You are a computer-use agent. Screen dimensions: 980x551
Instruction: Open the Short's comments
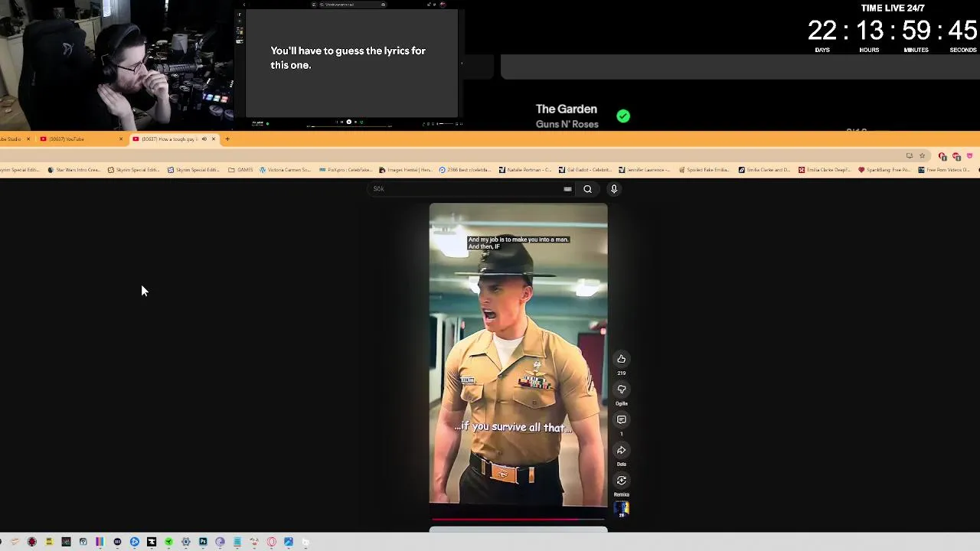coord(622,419)
